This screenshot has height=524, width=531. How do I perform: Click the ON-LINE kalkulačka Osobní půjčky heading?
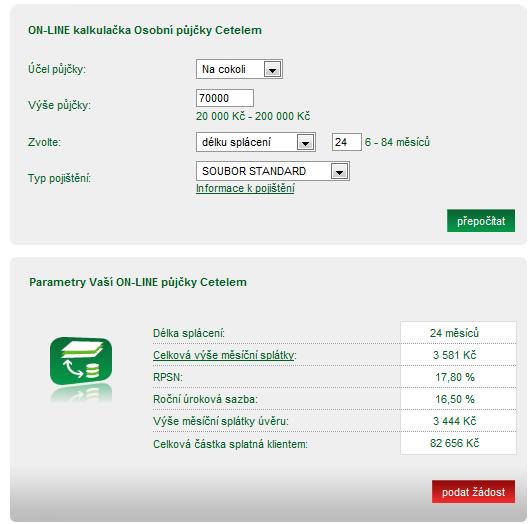click(x=145, y=30)
